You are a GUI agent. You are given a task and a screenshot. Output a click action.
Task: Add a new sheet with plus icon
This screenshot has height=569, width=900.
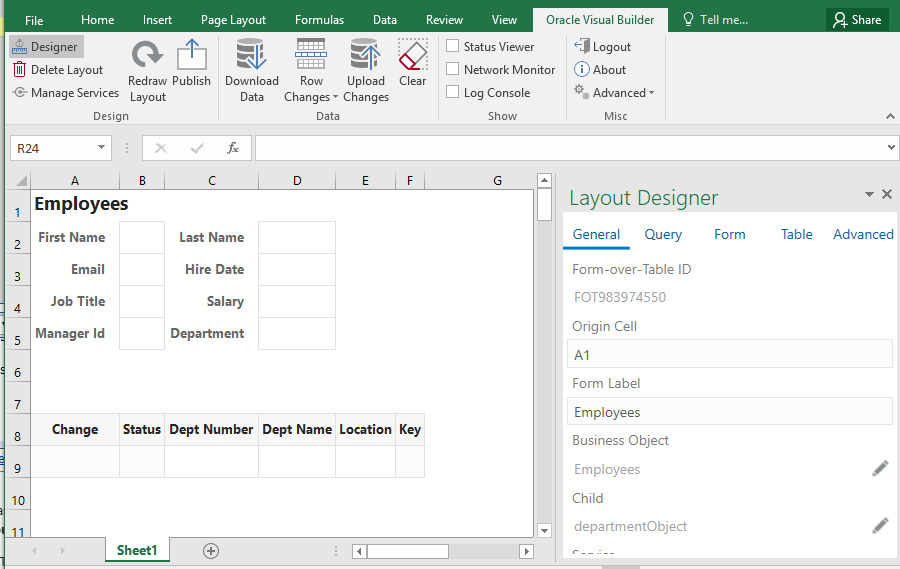tap(210, 550)
